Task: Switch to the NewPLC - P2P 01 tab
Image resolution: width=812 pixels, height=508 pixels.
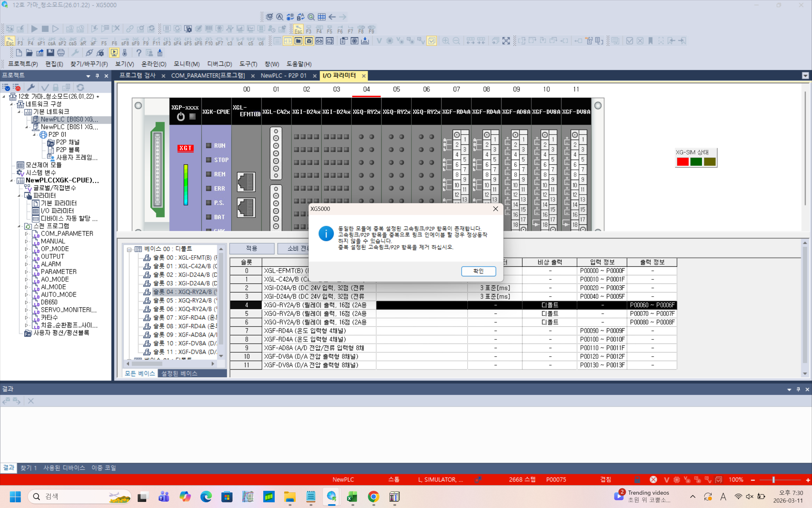Action: [284, 76]
